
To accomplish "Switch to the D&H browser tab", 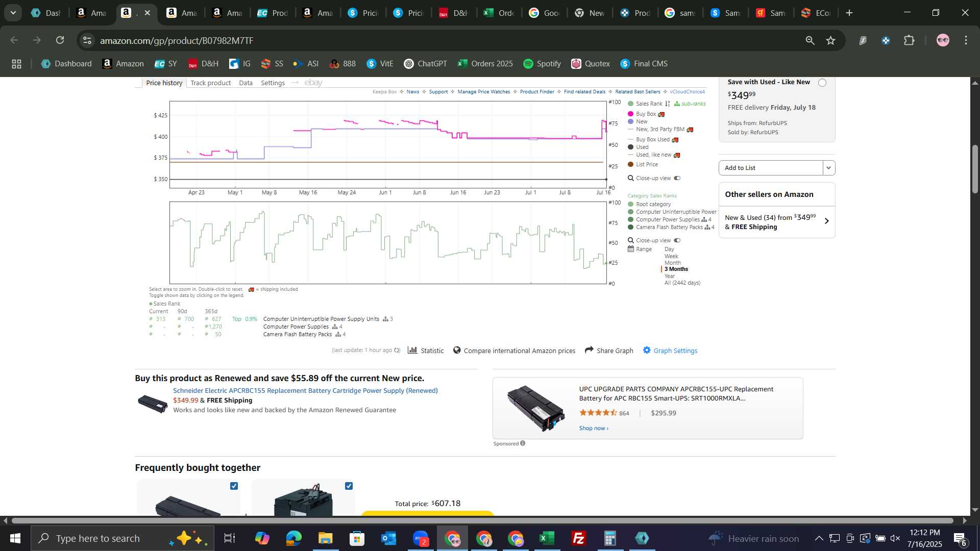I will (x=453, y=13).
